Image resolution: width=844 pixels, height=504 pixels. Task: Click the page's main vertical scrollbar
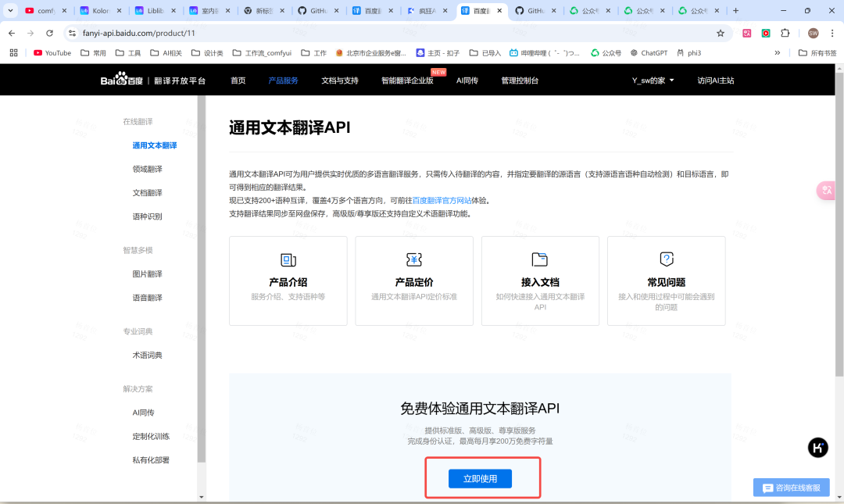[839, 224]
